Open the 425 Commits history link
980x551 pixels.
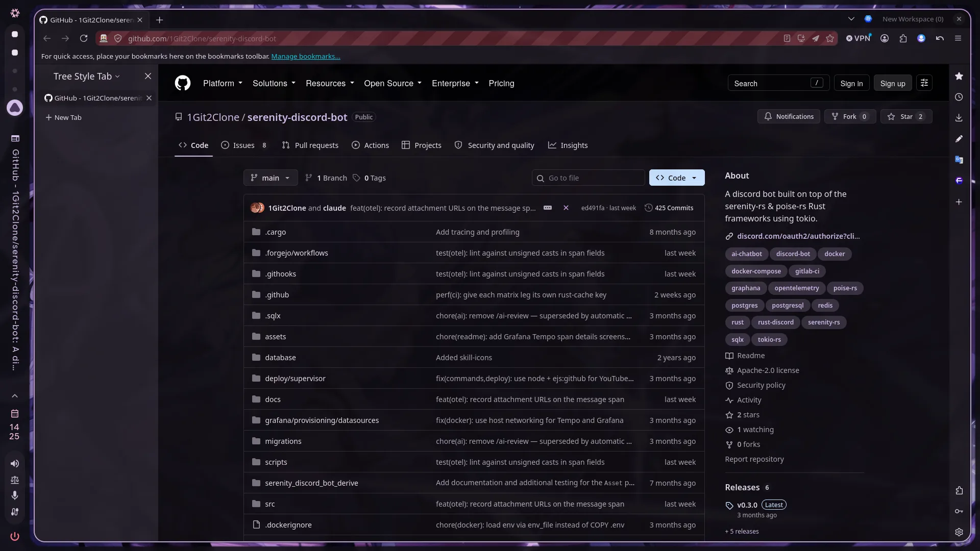[x=669, y=208]
